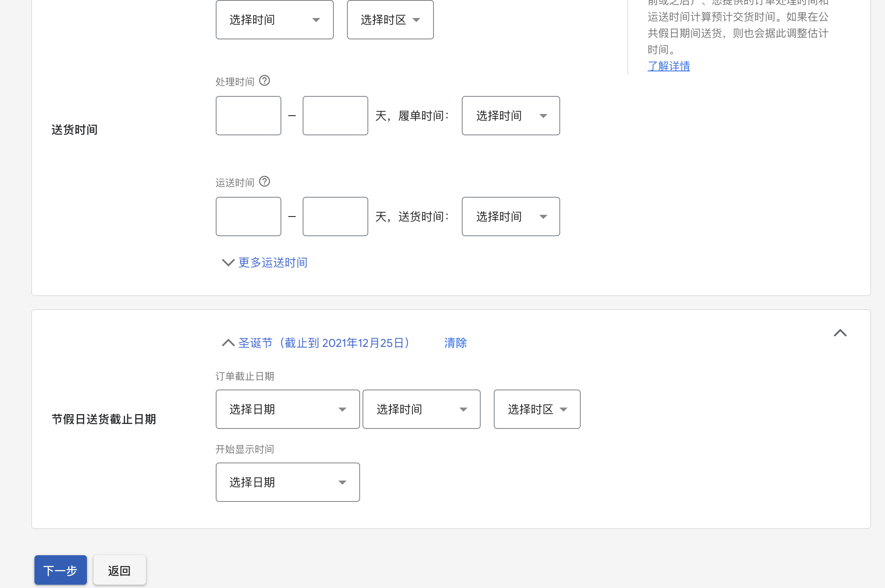Viewport: 885px width, 588px height.
Task: Open 选择时间 under 订单截止日期
Action: tap(421, 409)
